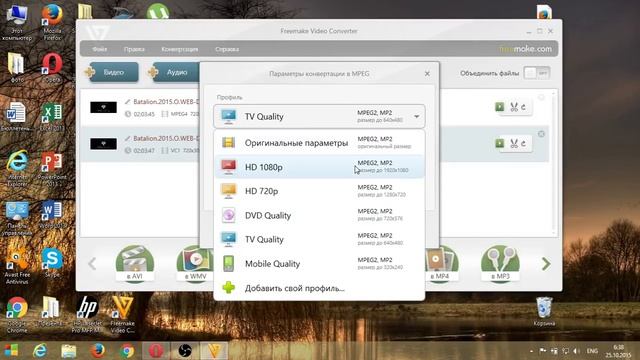This screenshot has width=640, height=360.
Task: Open the Freemake Video C... desktop shortcut
Action: pyautogui.click(x=122, y=314)
